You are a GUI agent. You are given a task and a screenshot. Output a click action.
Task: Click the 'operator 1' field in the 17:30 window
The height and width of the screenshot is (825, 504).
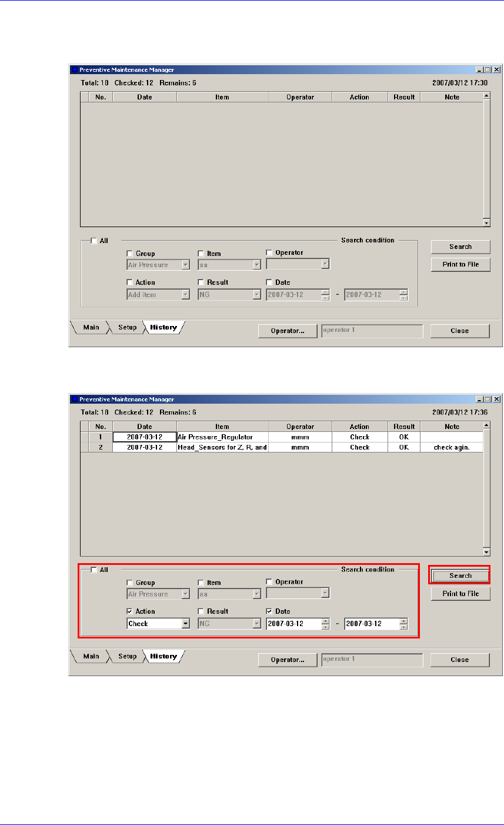click(x=372, y=331)
